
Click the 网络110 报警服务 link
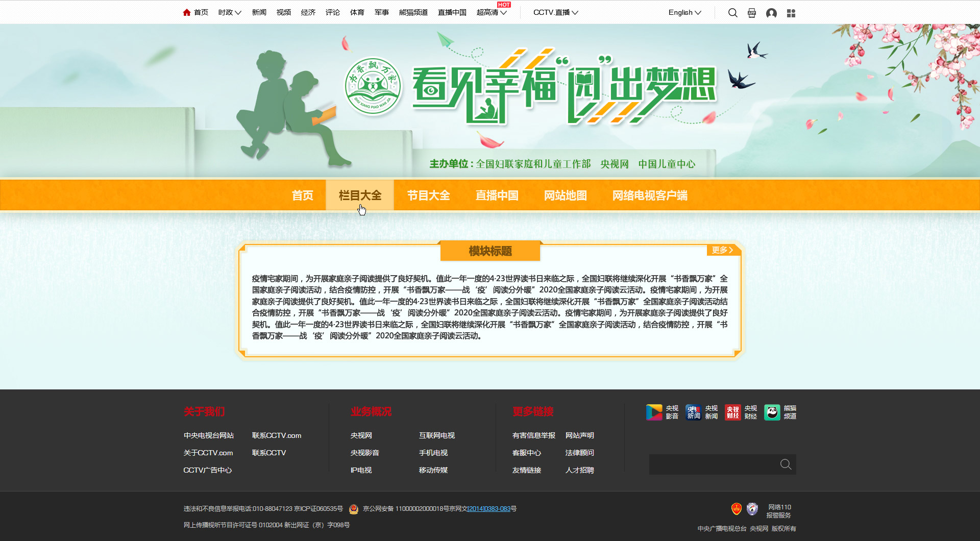coord(779,511)
